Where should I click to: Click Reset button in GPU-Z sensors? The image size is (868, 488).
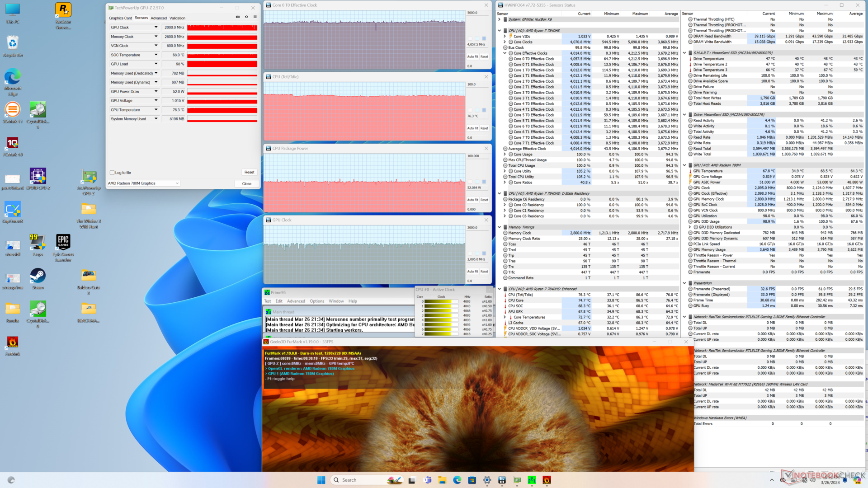click(x=249, y=172)
